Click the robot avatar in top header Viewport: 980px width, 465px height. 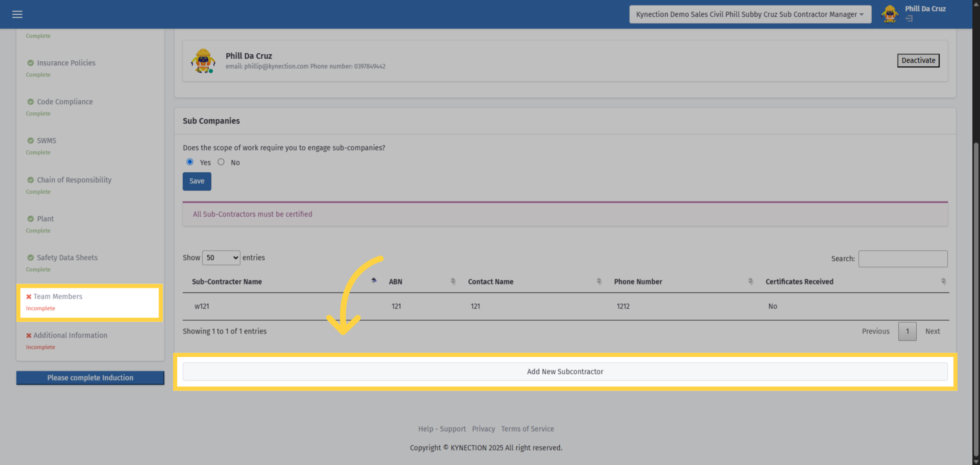890,14
